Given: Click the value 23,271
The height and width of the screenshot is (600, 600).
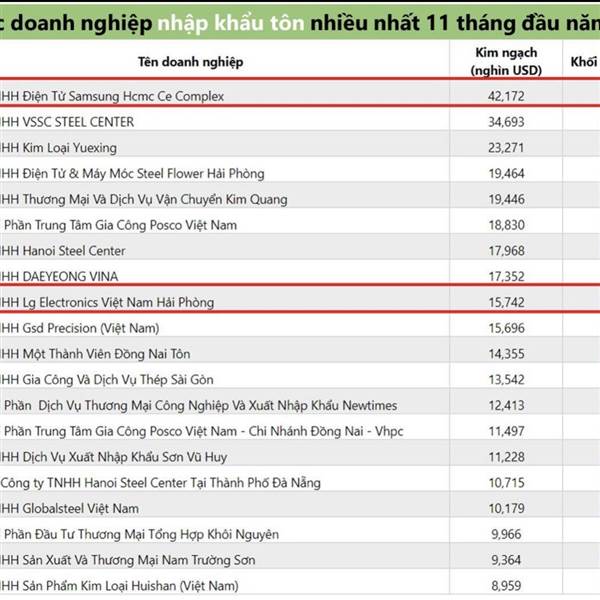Looking at the screenshot, I should [x=506, y=148].
